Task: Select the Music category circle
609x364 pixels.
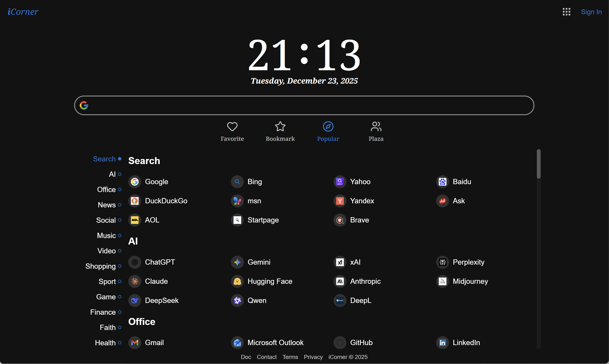Action: tap(120, 235)
